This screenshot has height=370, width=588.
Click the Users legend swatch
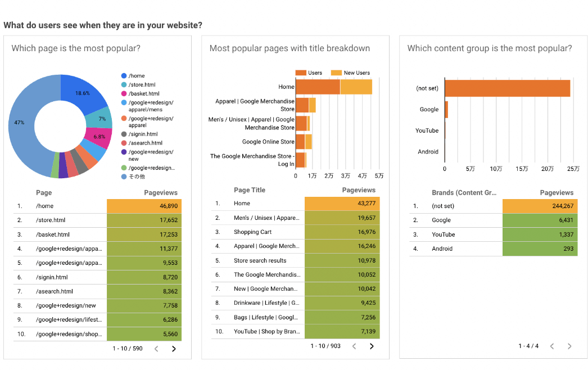click(x=301, y=73)
